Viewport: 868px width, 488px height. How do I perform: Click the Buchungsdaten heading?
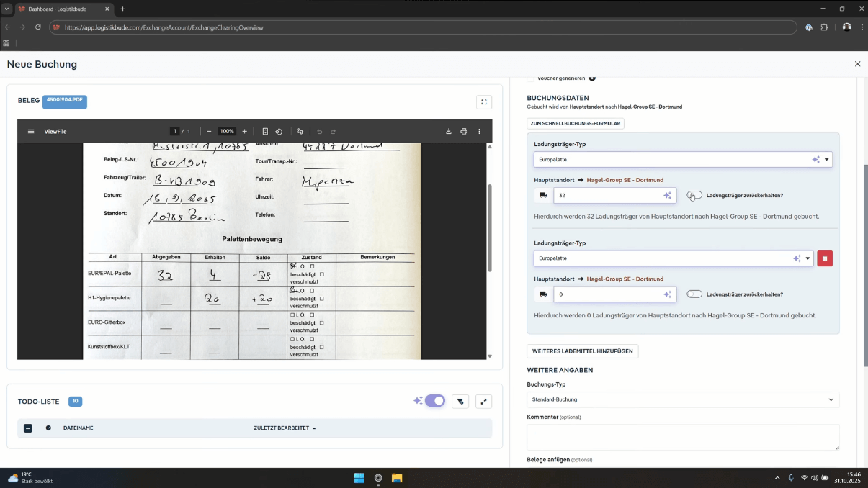tap(558, 98)
